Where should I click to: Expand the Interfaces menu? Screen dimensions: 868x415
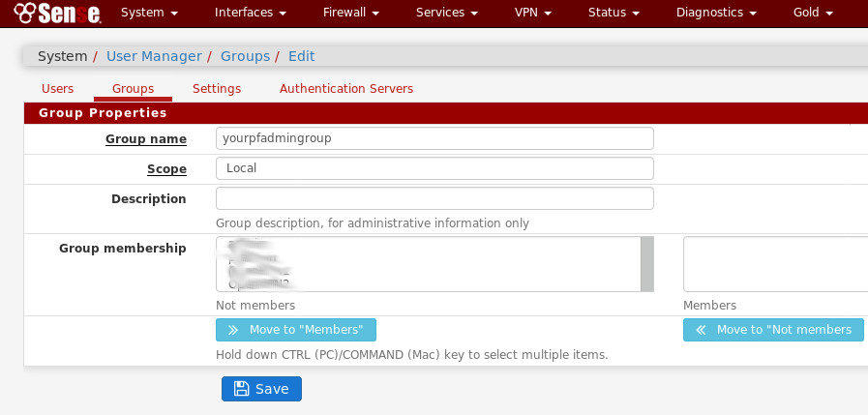[250, 14]
